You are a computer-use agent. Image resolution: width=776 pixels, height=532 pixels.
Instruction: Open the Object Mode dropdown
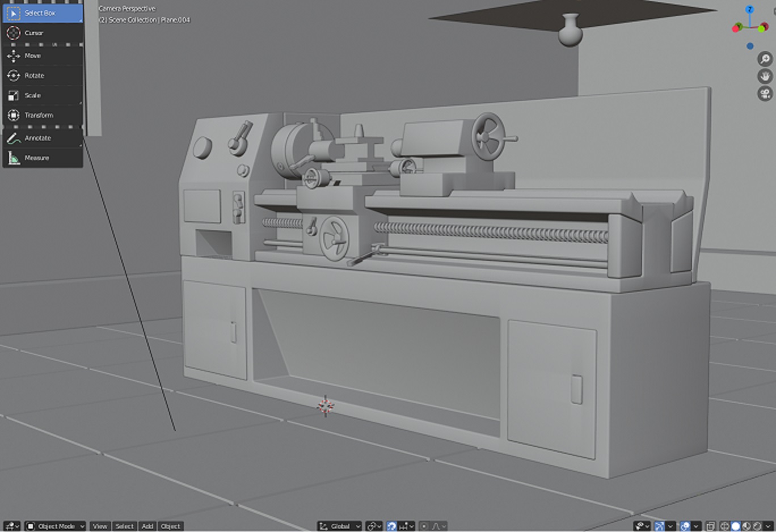[56, 526]
